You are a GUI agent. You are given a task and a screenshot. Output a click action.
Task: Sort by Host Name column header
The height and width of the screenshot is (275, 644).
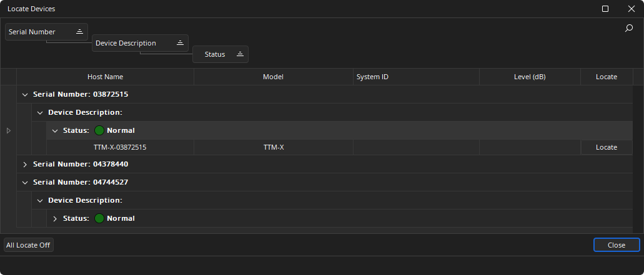[105, 77]
